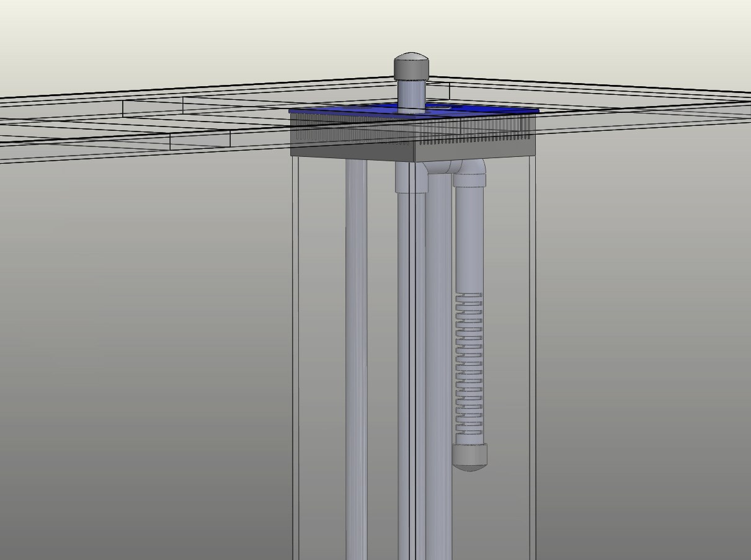Click the socket coupling just below the elbow
This screenshot has height=560, width=751.
(x=469, y=180)
